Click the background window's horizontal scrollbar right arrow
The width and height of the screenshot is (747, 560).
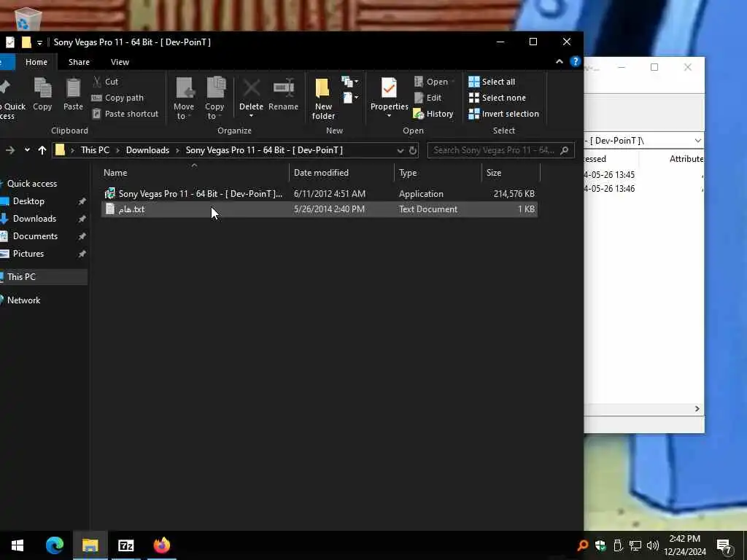(x=697, y=409)
